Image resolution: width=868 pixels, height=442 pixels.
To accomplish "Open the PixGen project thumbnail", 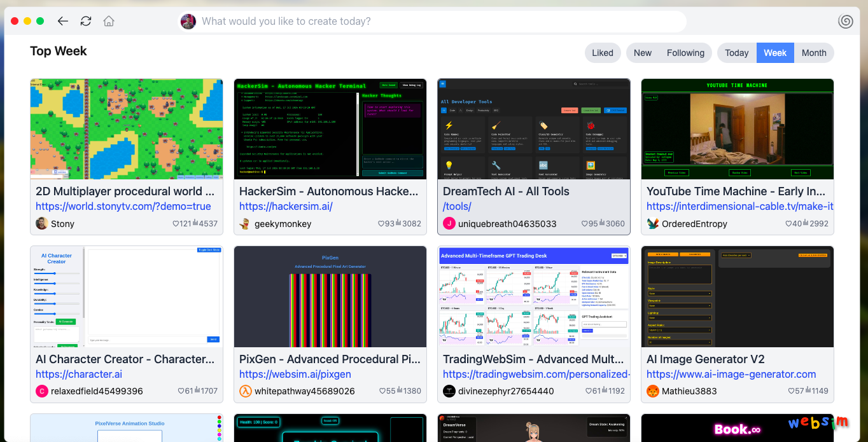I will click(330, 296).
